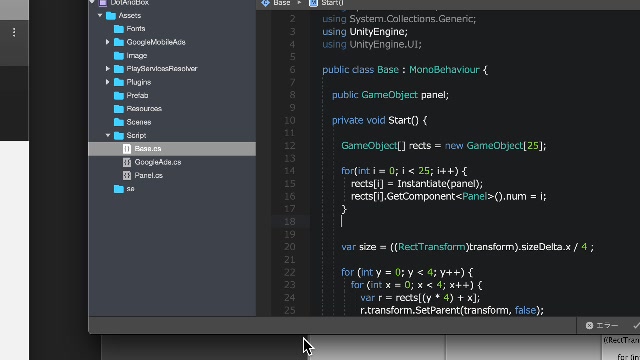Click 'using UnityEngine;' on line 3
640x360 pixels.
(x=365, y=32)
